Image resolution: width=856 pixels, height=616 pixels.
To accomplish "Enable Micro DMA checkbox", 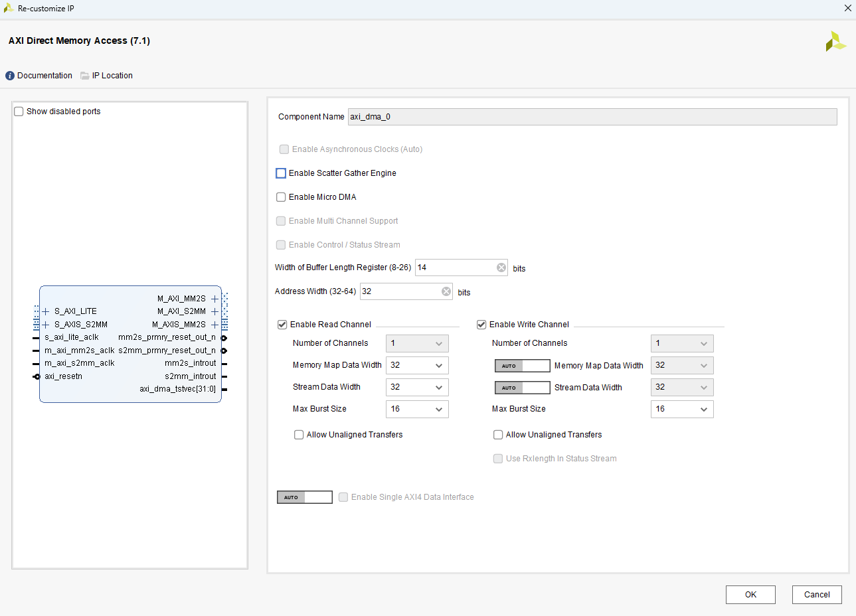I will tap(281, 197).
